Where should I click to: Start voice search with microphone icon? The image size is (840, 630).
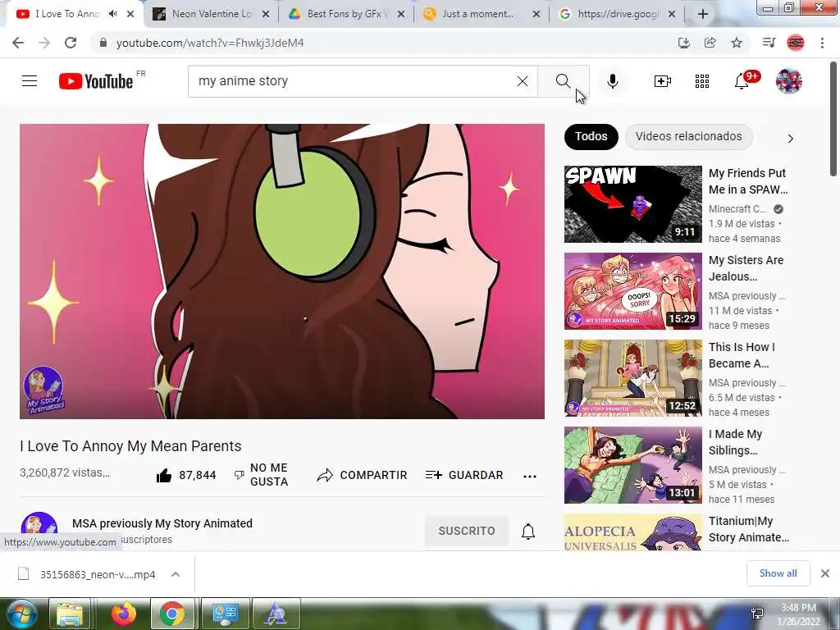click(x=612, y=81)
